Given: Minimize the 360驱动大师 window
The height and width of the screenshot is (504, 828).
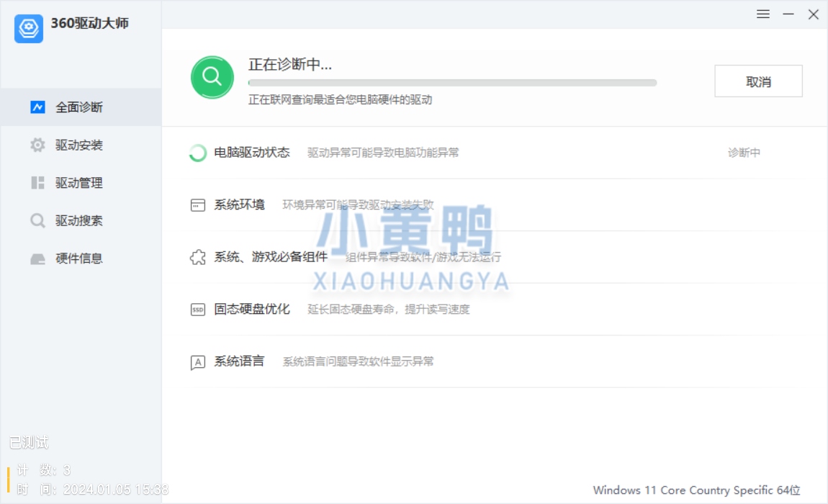Looking at the screenshot, I should click(x=788, y=14).
